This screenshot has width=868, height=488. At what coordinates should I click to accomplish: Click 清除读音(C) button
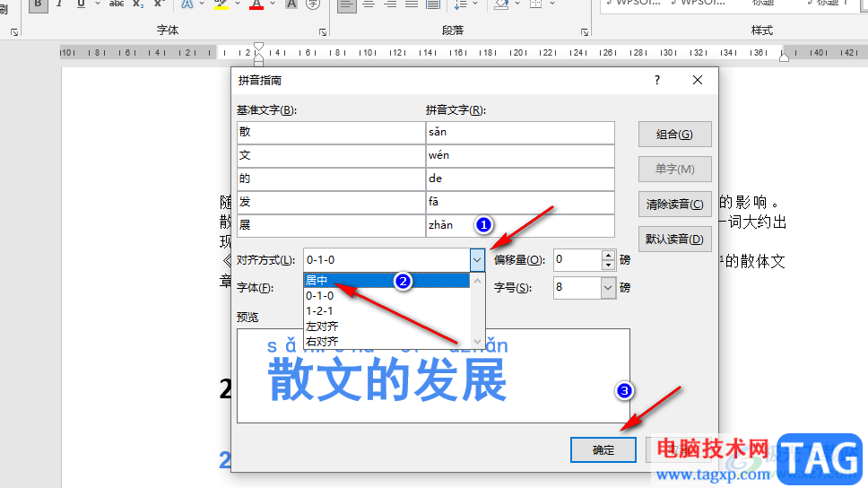(x=675, y=205)
